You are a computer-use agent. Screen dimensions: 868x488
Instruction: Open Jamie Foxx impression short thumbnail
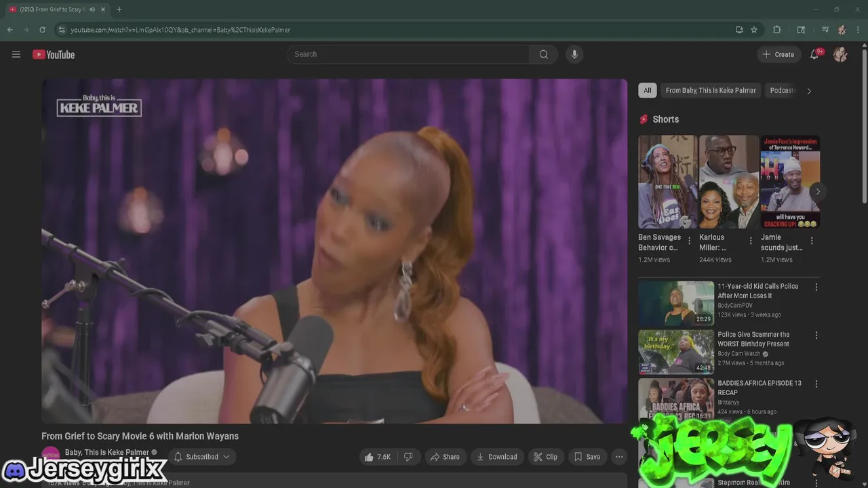point(790,182)
